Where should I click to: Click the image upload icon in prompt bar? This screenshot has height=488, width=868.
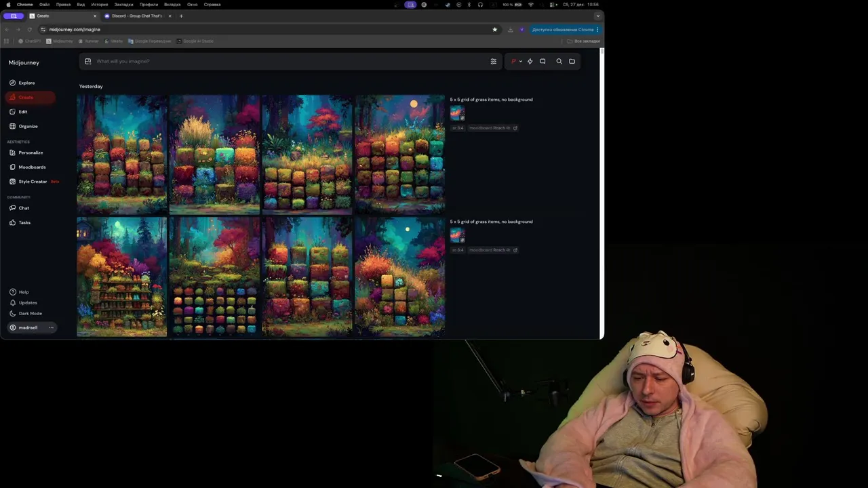pos(87,61)
